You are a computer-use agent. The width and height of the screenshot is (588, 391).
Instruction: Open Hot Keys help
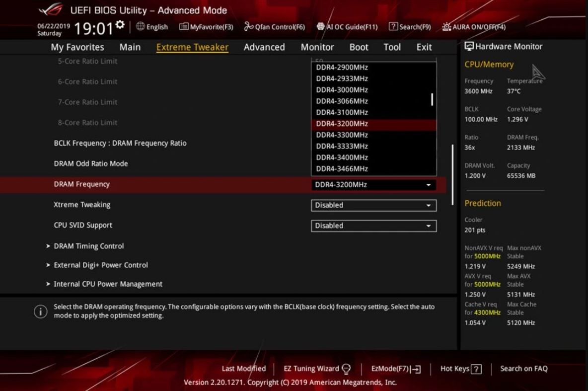click(x=461, y=369)
